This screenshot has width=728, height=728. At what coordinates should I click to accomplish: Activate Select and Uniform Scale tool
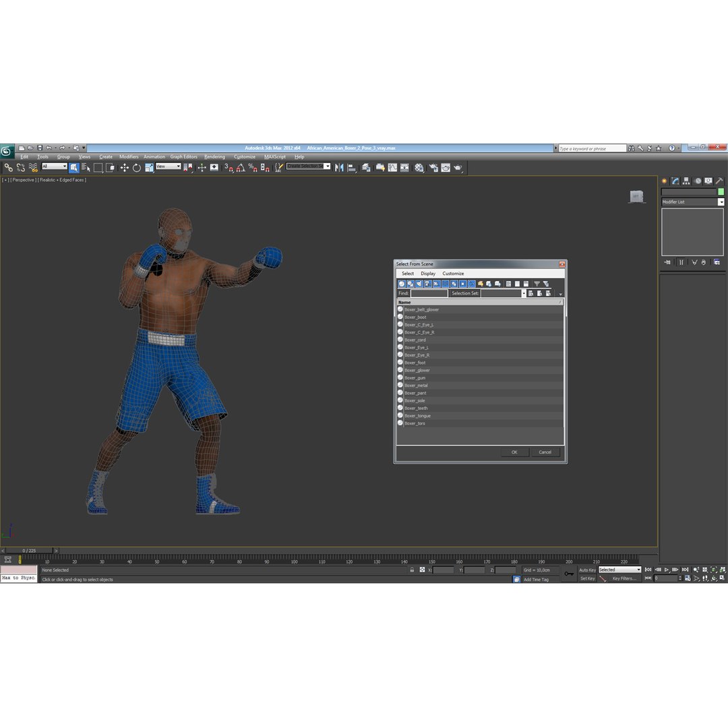(149, 168)
